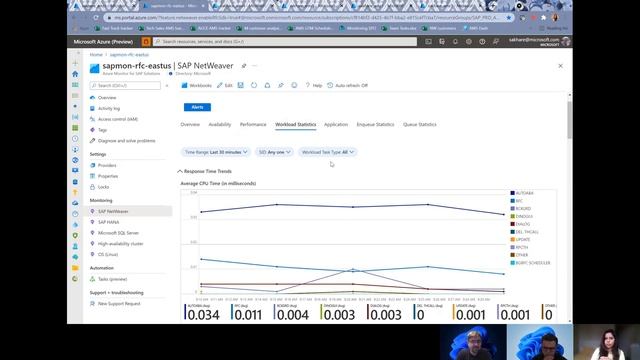Image resolution: width=640 pixels, height=360 pixels.
Task: Open portal Settings gear in Azure header
Action: (x=469, y=42)
